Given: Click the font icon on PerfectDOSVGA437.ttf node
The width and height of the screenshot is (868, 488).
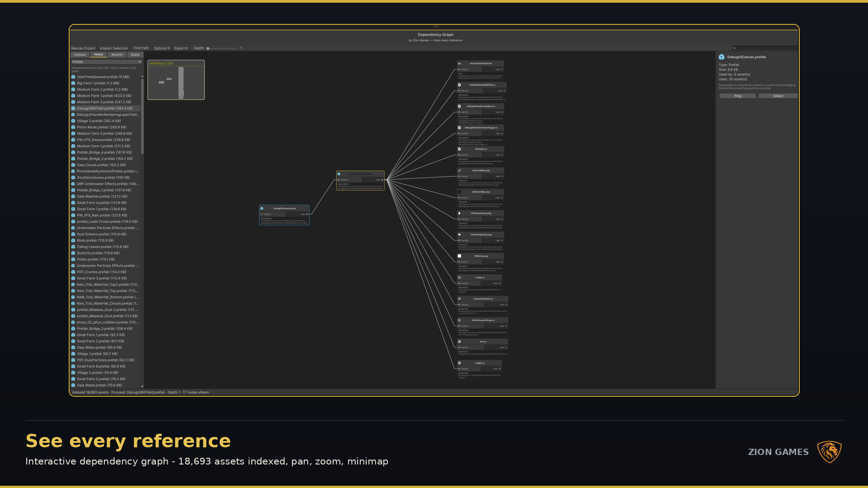Looking at the screenshot, I should tap(460, 64).
